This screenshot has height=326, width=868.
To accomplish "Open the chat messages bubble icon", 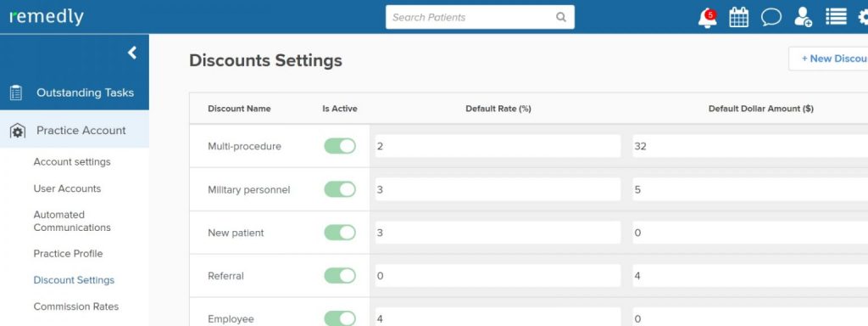I will coord(771,17).
